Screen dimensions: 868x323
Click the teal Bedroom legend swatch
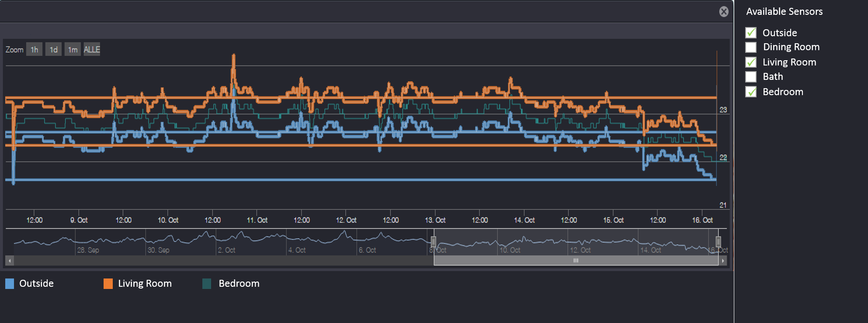pos(207,284)
